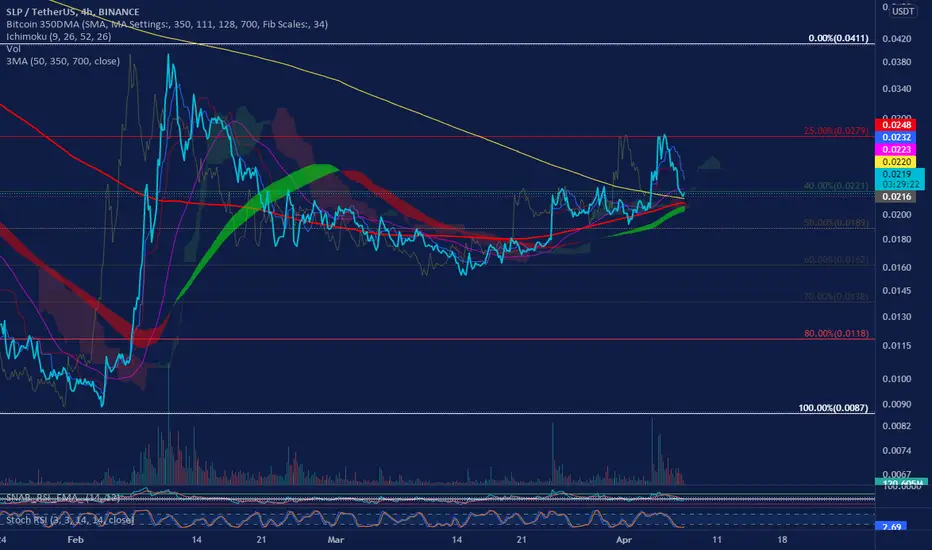
Task: Click the 70.00%(0.0138) Fib level label
Action: [x=836, y=296]
